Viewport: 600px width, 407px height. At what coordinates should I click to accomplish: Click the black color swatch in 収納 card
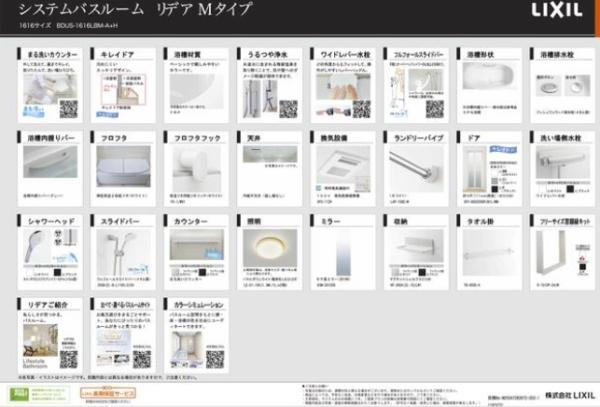click(x=422, y=272)
